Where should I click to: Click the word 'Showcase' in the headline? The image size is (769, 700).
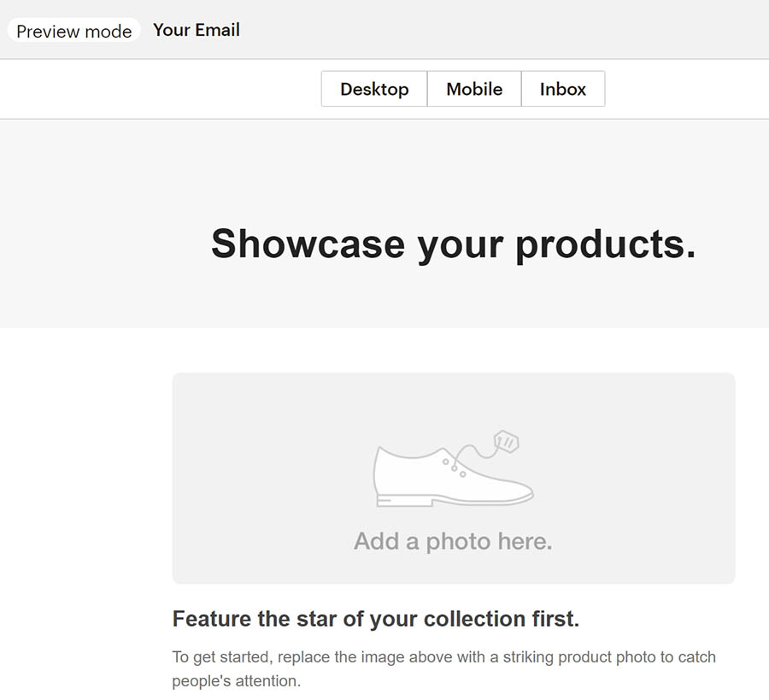point(308,244)
